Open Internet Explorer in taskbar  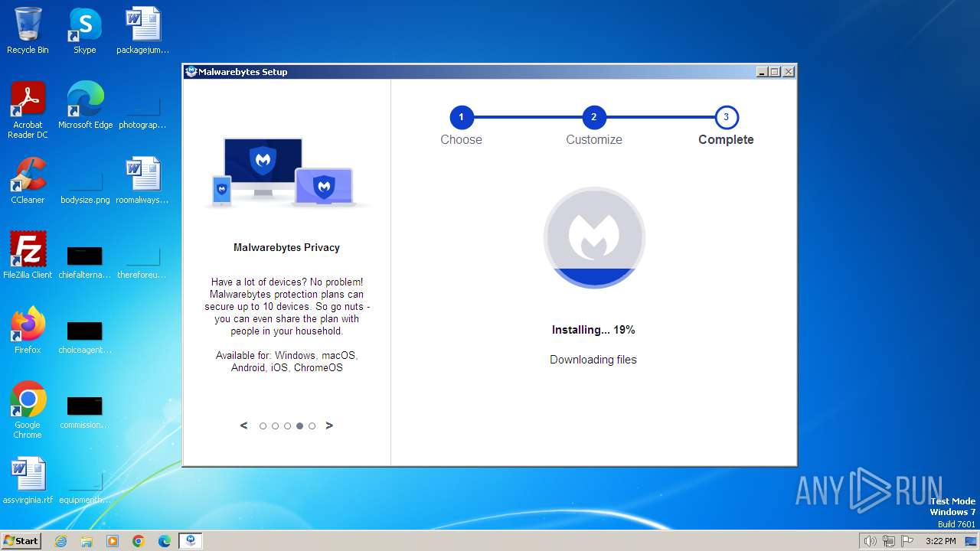click(x=61, y=541)
